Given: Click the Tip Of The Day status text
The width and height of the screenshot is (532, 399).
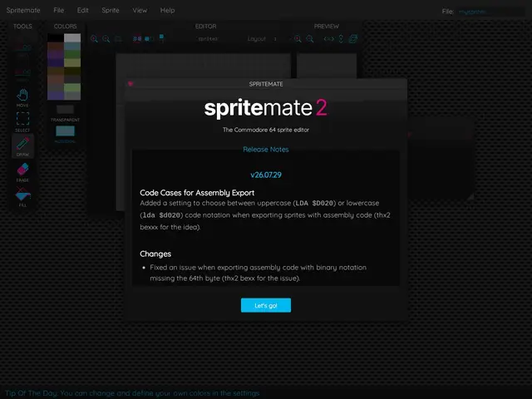Looking at the screenshot, I should tap(132, 393).
